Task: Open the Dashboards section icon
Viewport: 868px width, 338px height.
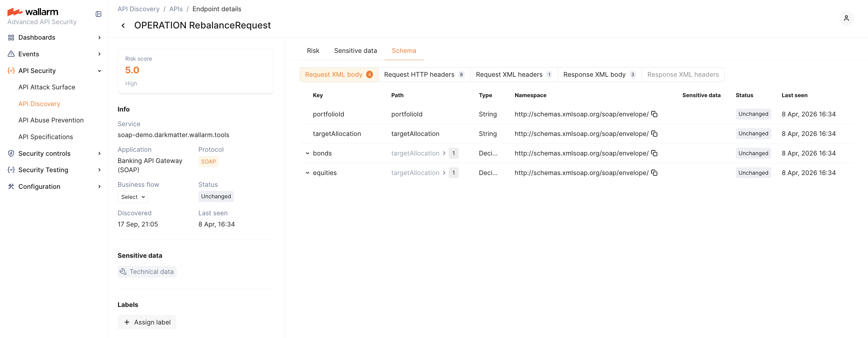Action: click(11, 37)
